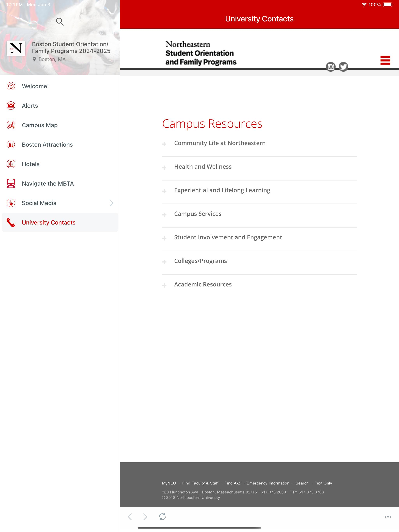Go back with browser back arrow
Viewport: 399px width, 532px height.
click(x=130, y=517)
